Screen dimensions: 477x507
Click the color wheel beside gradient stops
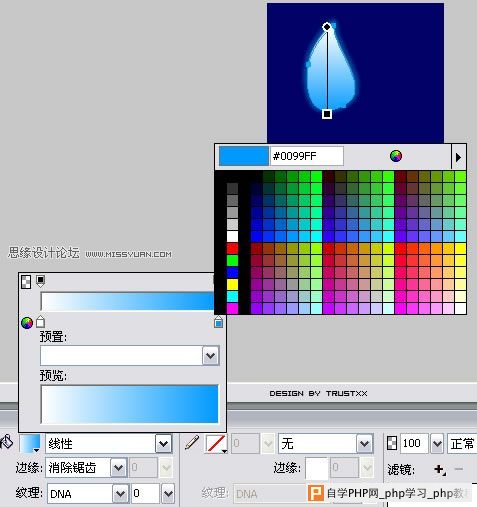pos(27,322)
